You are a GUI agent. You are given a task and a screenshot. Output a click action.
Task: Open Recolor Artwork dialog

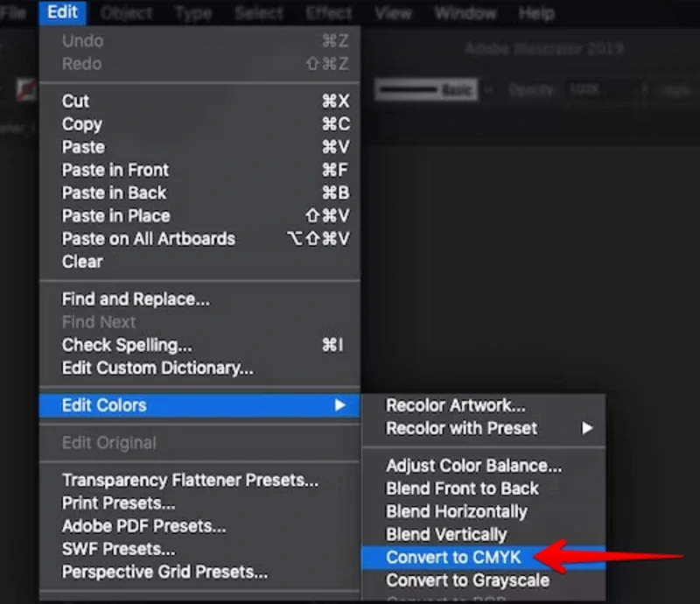[x=456, y=405]
